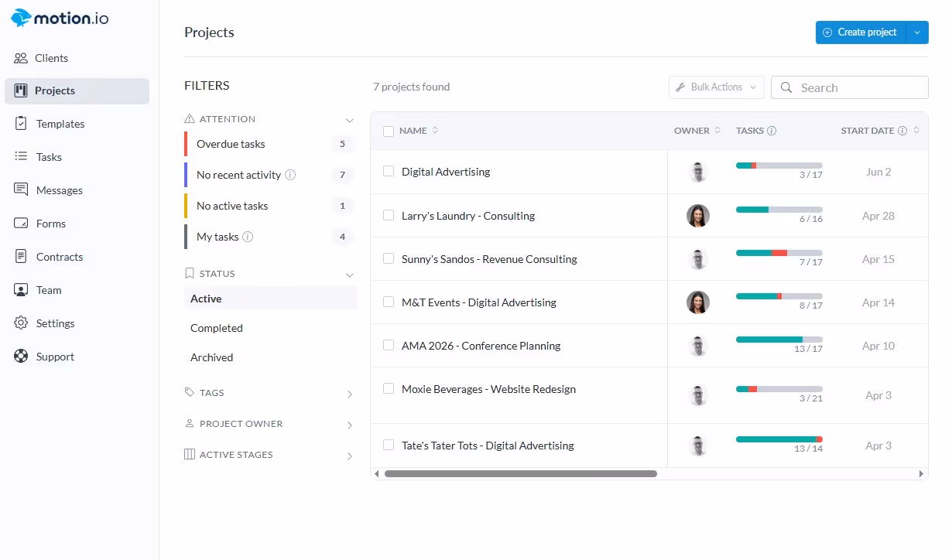
Task: Open Larry's Laundry - Consulting project
Action: [x=468, y=216]
